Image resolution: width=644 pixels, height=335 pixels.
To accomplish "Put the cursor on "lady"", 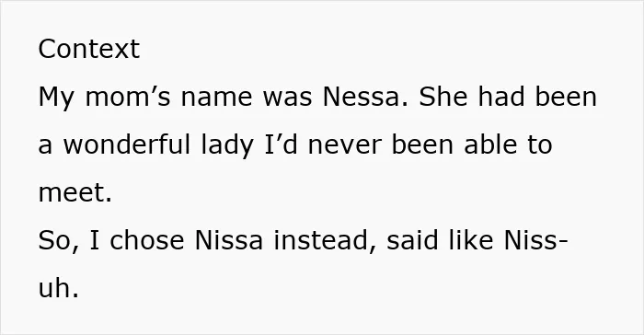I will pyautogui.click(x=227, y=146).
